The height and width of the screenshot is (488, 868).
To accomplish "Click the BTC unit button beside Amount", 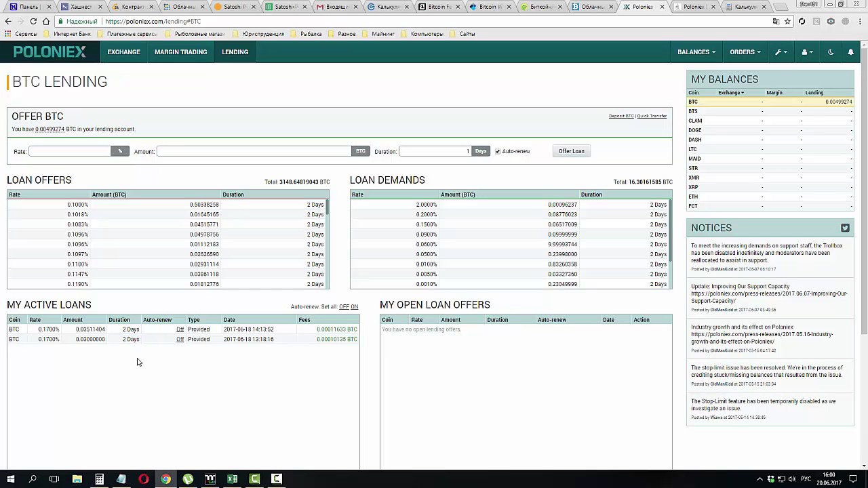I will (x=361, y=151).
